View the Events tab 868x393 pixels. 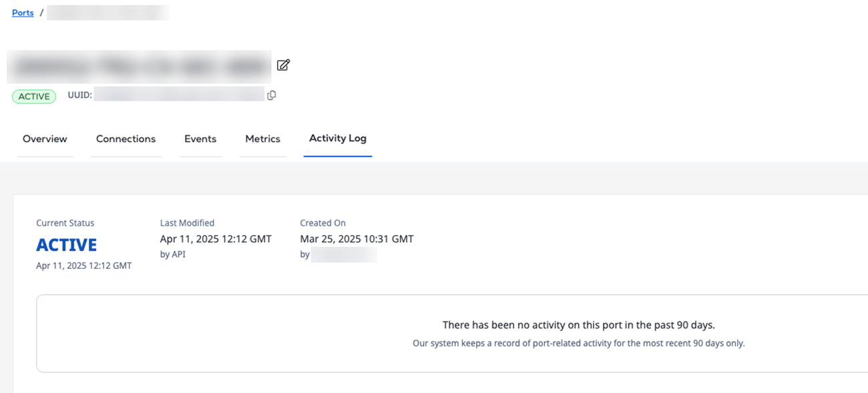click(200, 139)
